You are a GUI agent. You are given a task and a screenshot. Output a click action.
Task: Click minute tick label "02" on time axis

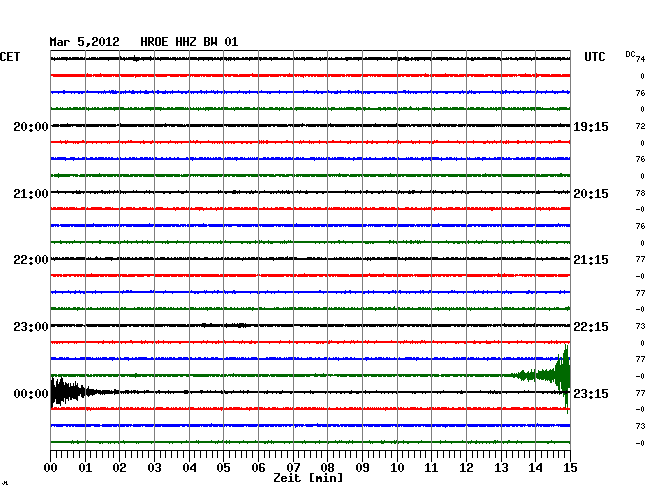click(x=119, y=467)
